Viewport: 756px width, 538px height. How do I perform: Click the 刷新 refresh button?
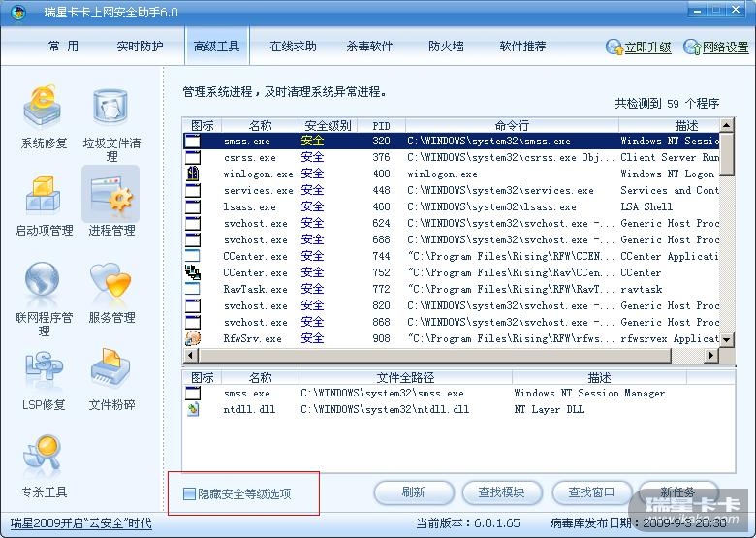point(414,492)
